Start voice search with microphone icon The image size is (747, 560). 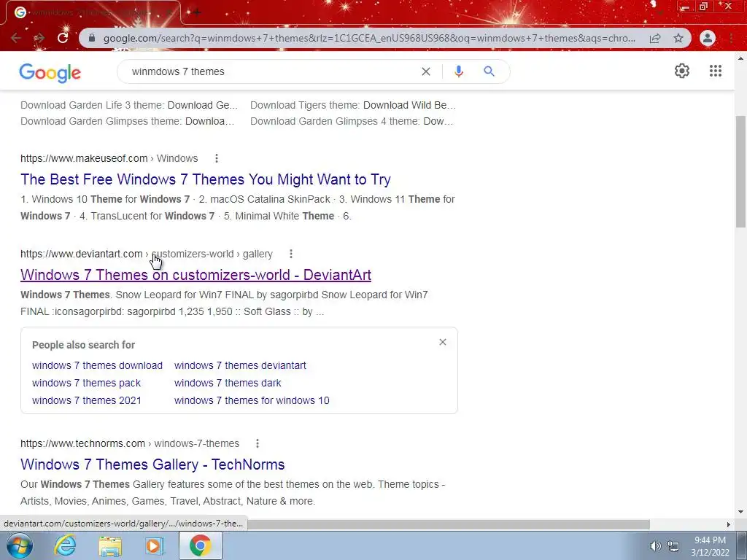point(458,71)
